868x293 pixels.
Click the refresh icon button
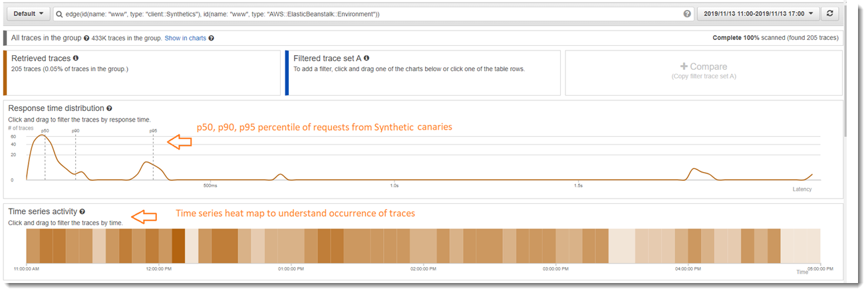point(829,13)
